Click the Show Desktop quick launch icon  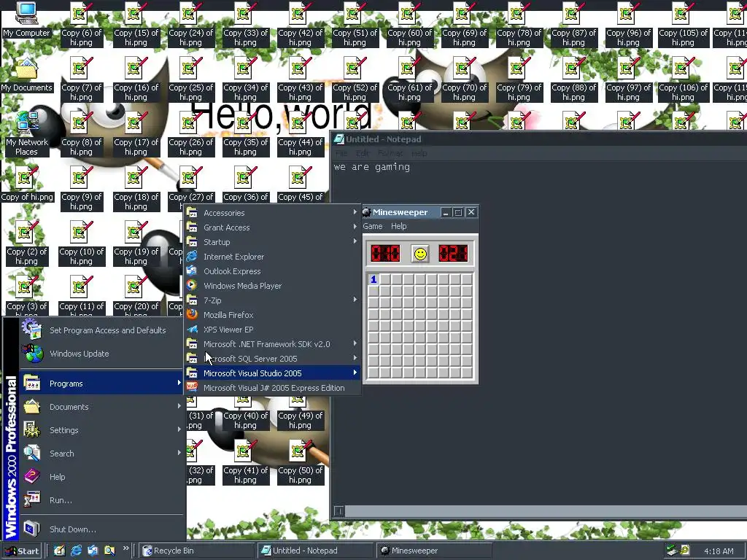60,551
